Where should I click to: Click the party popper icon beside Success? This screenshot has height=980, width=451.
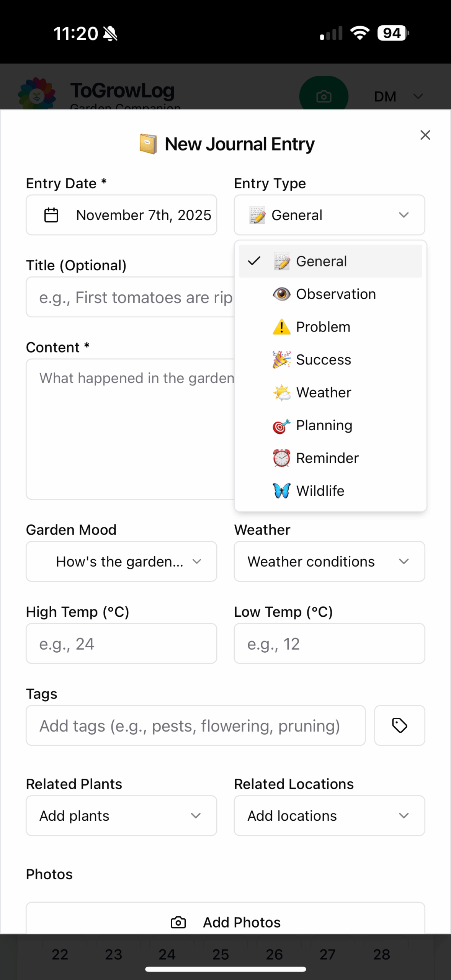281,360
